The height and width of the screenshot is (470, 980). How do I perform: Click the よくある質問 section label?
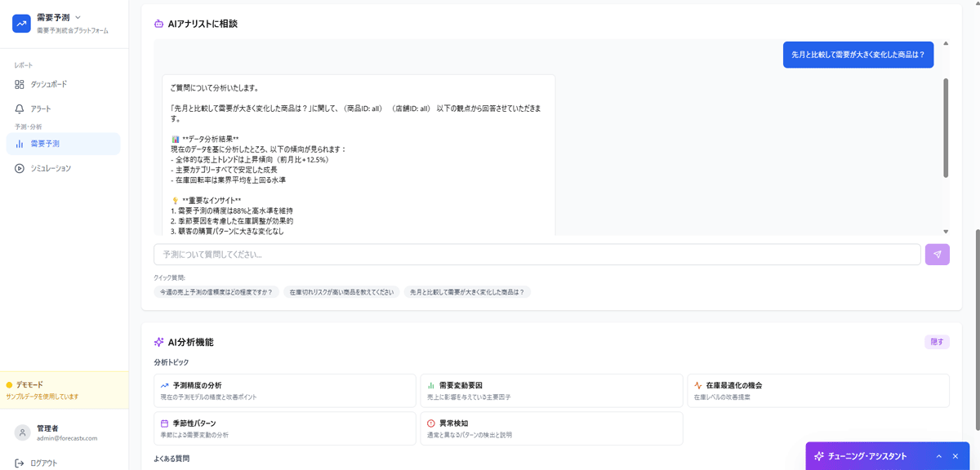click(x=171, y=459)
